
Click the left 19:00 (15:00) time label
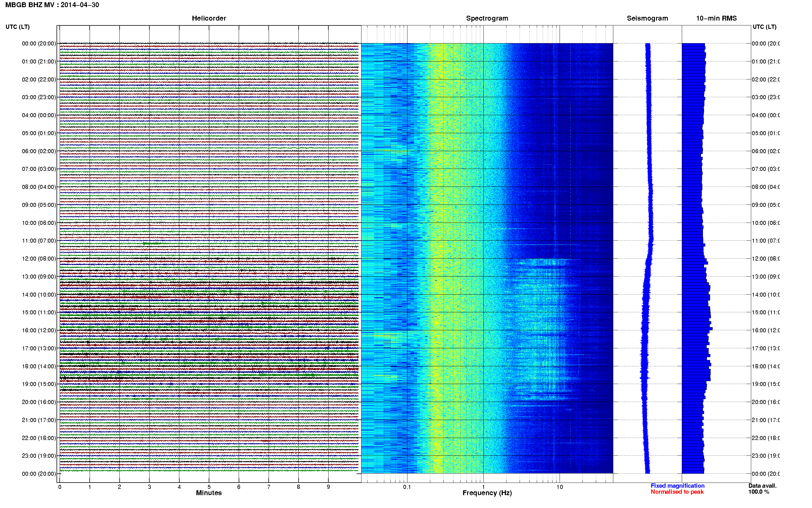[x=39, y=384]
